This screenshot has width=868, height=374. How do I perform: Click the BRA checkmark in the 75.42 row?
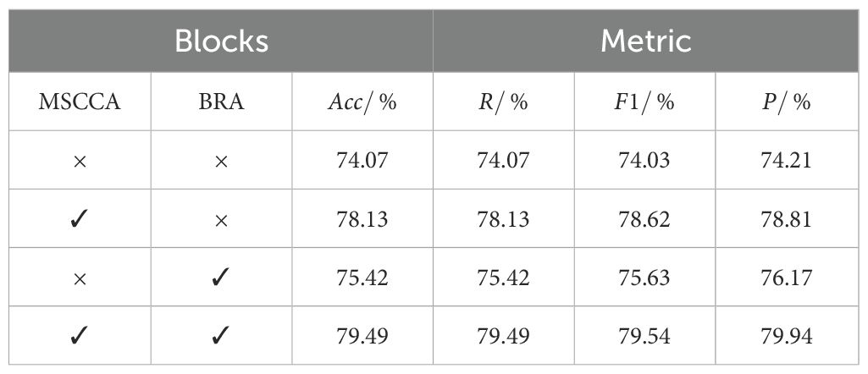coord(221,278)
